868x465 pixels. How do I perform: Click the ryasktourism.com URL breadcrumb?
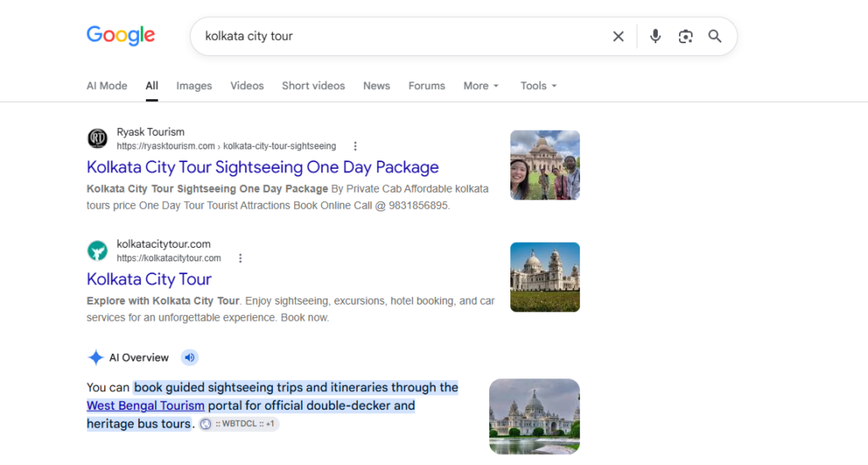pos(225,146)
